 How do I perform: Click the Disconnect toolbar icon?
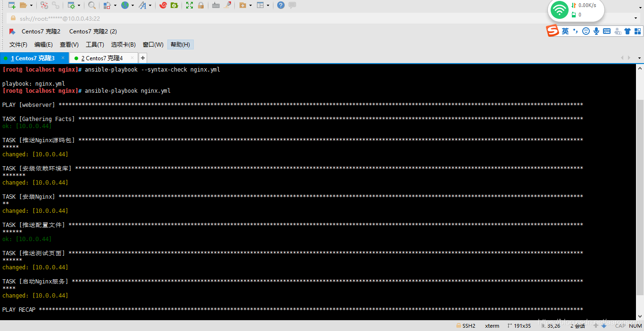[44, 5]
